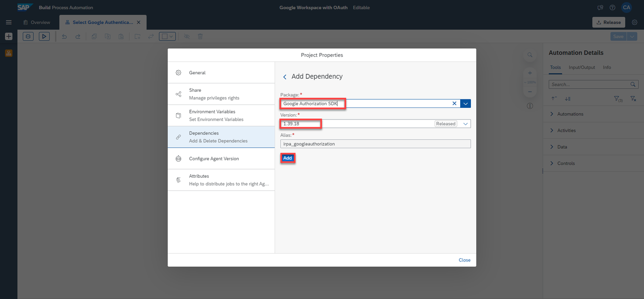Toggle the crossed-eye visibility toolbar icon
The height and width of the screenshot is (299, 644).
click(187, 36)
